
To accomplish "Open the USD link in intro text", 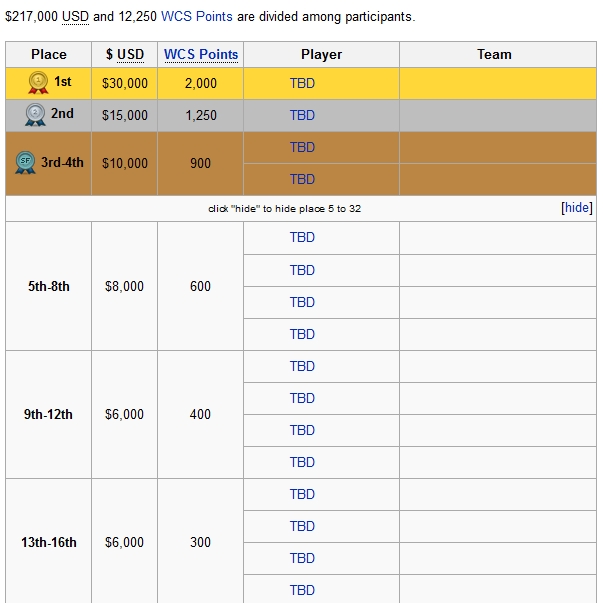I will tap(75, 17).
